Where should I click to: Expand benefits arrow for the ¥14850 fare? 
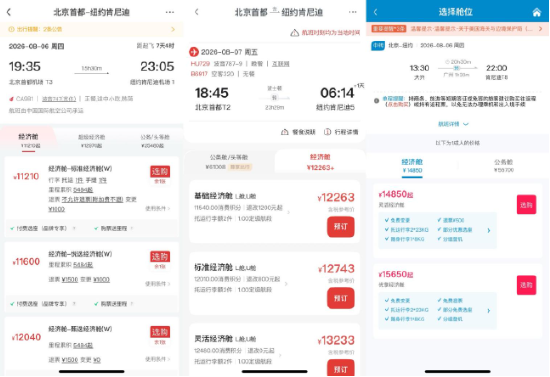489,230
